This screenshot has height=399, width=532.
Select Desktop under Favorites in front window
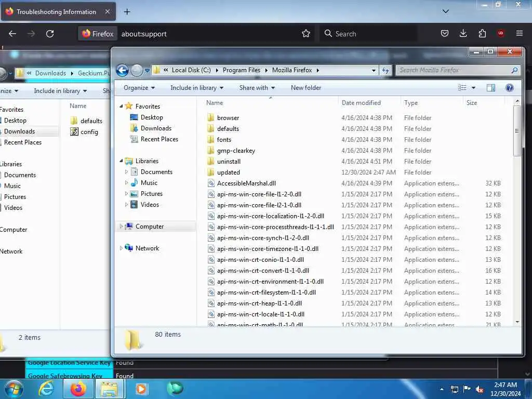(x=152, y=117)
